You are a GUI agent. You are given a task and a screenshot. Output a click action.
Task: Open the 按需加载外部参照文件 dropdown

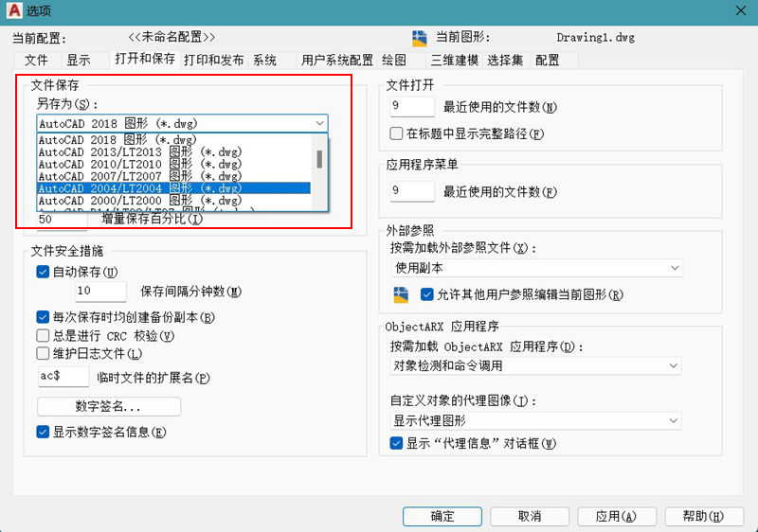click(536, 268)
